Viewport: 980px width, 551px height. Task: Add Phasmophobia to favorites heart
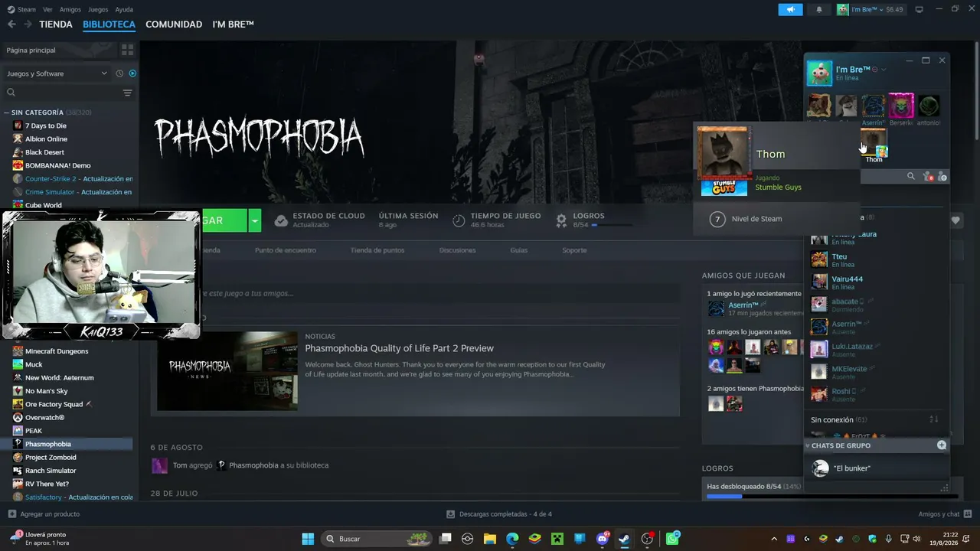click(955, 220)
